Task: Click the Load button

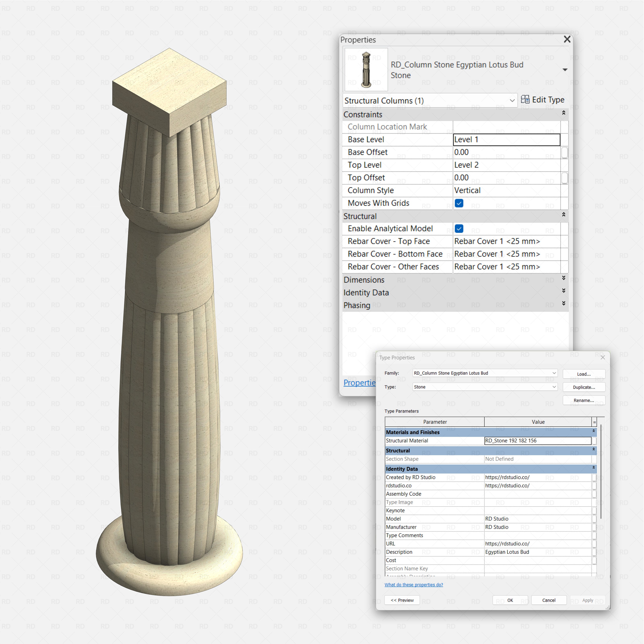Action: 584,374
